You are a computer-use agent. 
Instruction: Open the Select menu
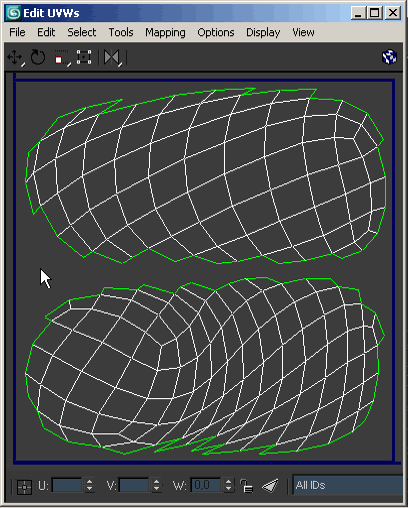pyautogui.click(x=81, y=32)
